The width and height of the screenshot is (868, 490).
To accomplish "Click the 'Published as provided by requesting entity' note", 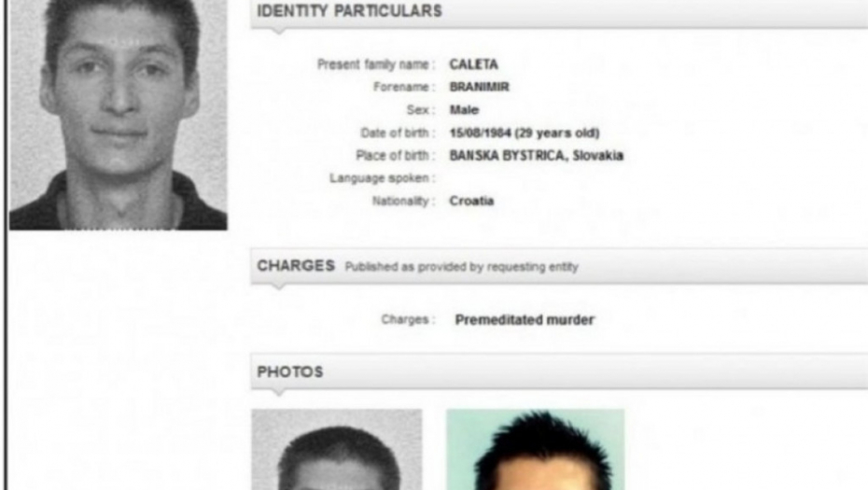I will (462, 267).
